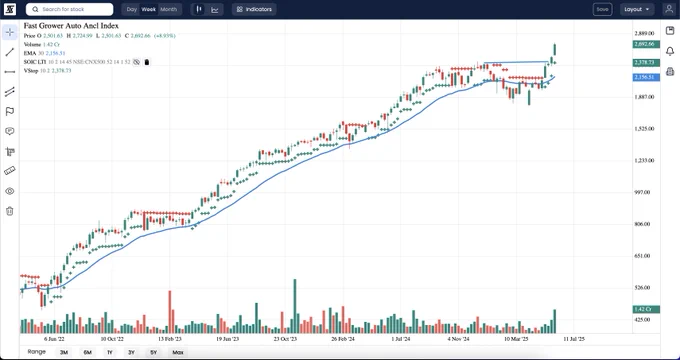The height and width of the screenshot is (360, 680).
Task: Click the 1,887.00 price axis label
Action: coord(644,97)
